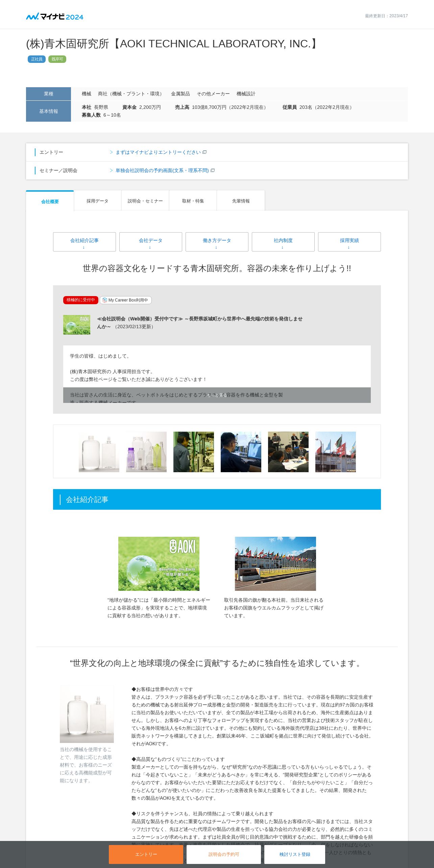This screenshot has width=434, height=868.
Task: Click the マイナビ2024 logo
Action: (55, 16)
